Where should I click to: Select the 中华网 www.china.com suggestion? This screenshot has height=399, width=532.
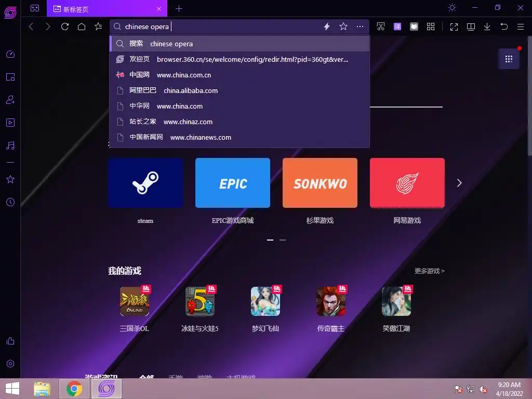point(240,106)
